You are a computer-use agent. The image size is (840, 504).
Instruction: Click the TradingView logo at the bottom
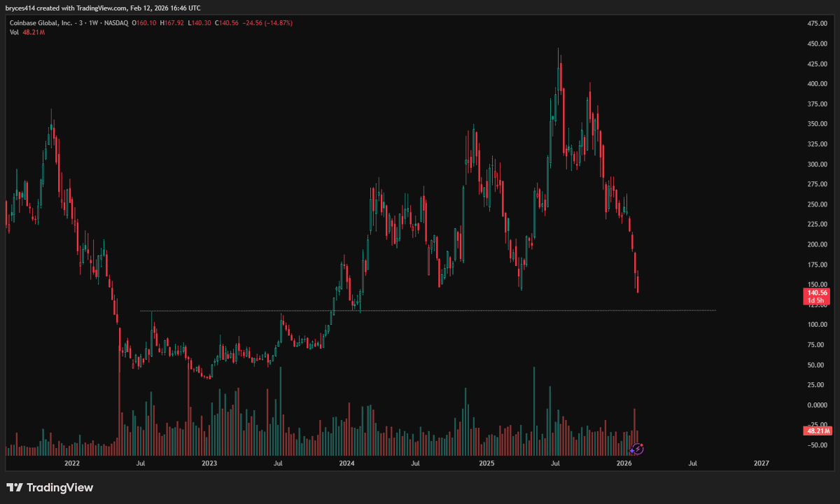coord(50,487)
